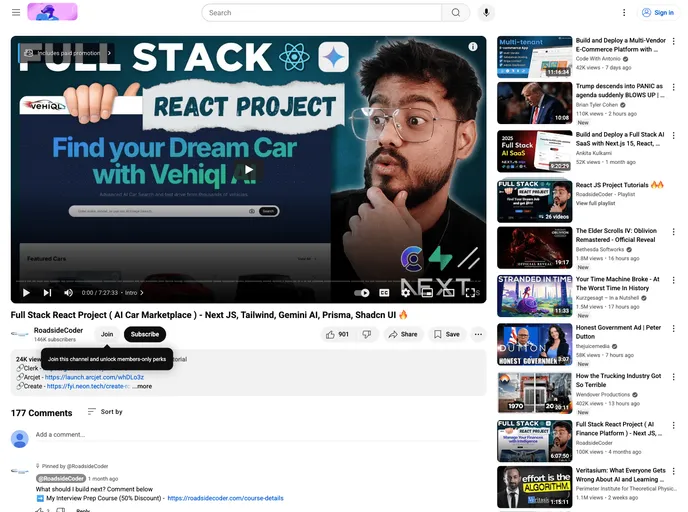The width and height of the screenshot is (688, 512).
Task: Open the hamburger guide menu
Action: pyautogui.click(x=16, y=12)
